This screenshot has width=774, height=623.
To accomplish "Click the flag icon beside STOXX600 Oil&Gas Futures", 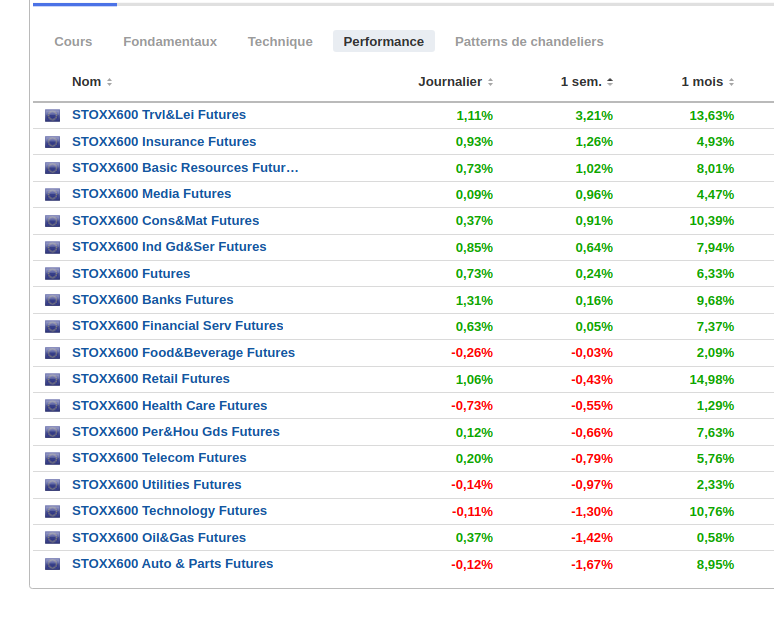I will click(x=52, y=538).
